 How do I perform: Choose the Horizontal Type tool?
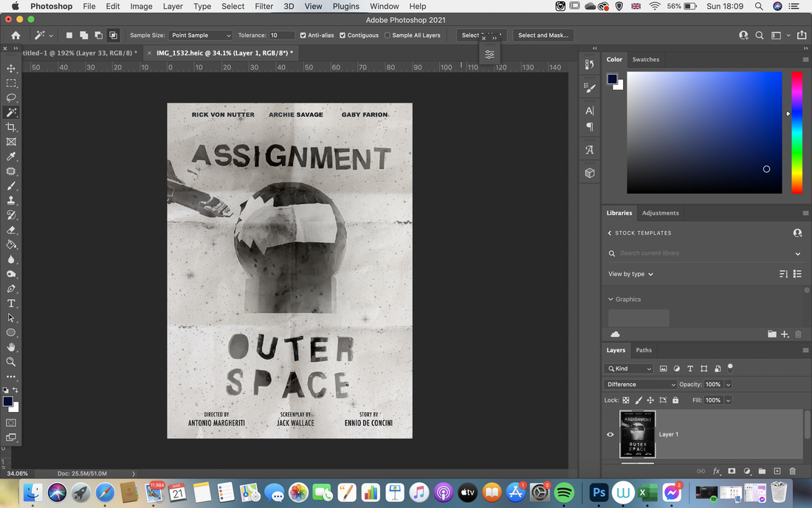tap(11, 303)
